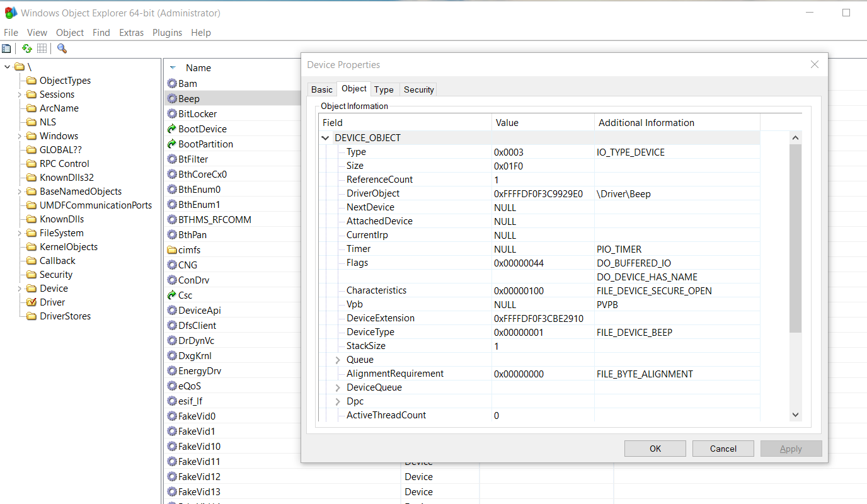Viewport: 867px width, 504px height.
Task: Select the ConDrv device gear icon
Action: [x=172, y=280]
